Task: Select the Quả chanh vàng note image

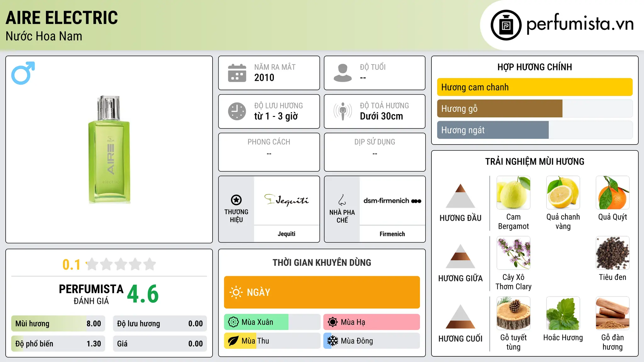Action: coord(563,193)
